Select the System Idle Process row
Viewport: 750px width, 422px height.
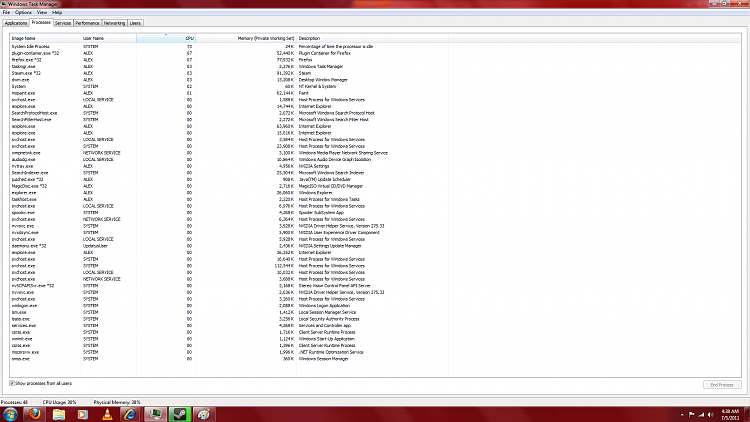[230, 46]
